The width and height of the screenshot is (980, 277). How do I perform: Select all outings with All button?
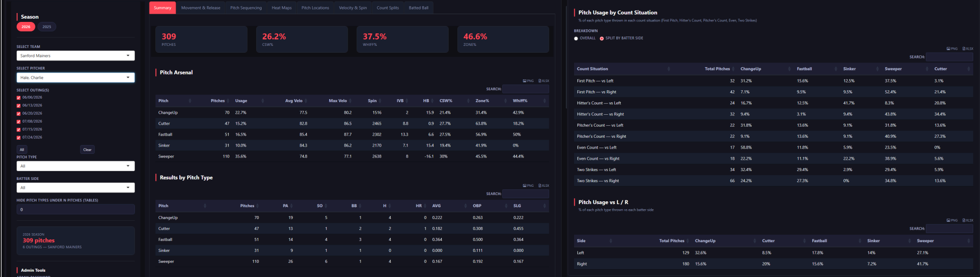22,150
